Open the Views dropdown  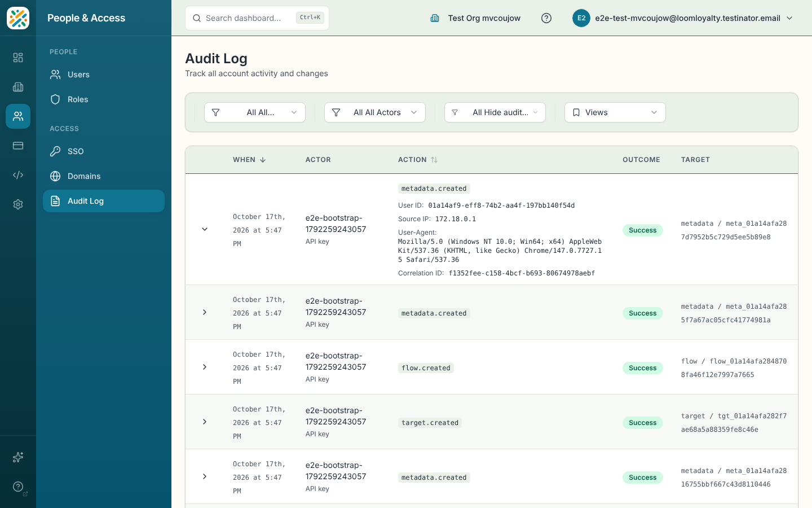(615, 112)
